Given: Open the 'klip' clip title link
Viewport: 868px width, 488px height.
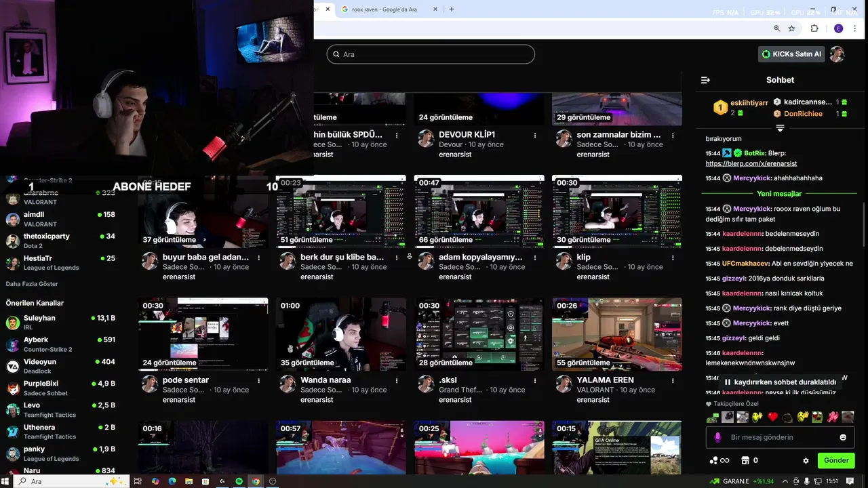Looking at the screenshot, I should 584,258.
